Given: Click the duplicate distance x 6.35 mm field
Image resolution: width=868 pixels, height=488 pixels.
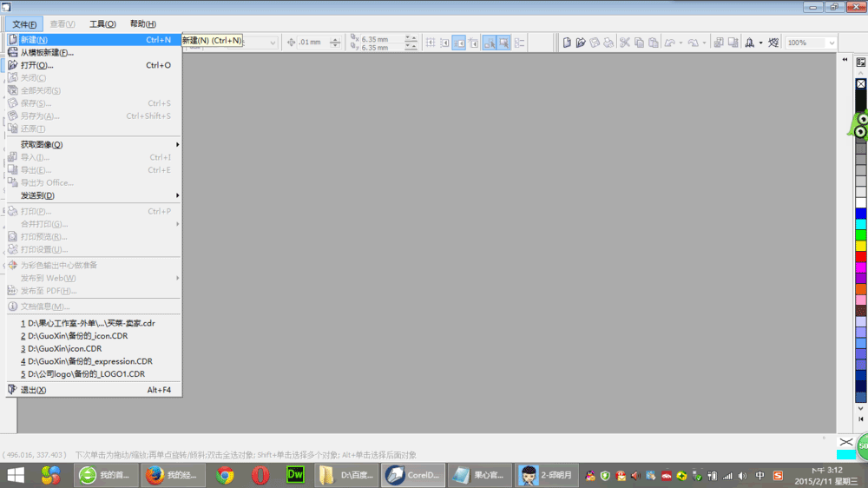Looking at the screenshot, I should click(x=382, y=39).
